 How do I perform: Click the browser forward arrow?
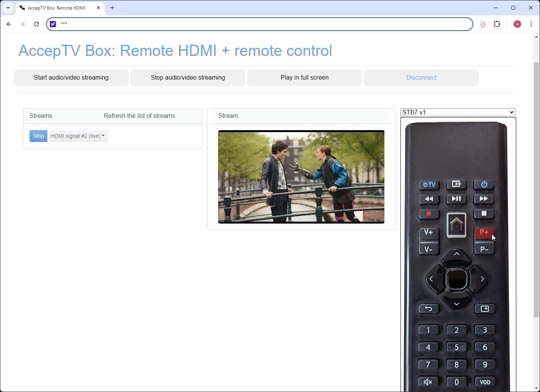pyautogui.click(x=23, y=24)
